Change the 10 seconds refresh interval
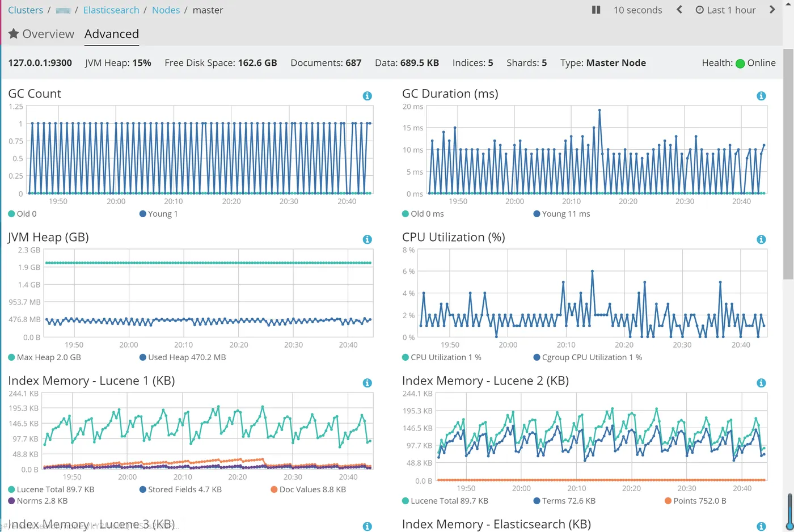This screenshot has height=532, width=794. 637,10
